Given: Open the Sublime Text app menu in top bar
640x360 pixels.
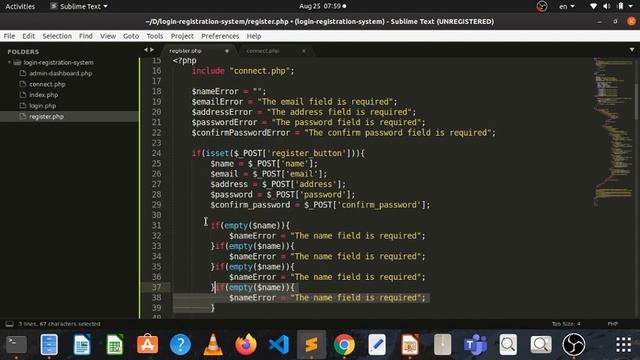Looking at the screenshot, I should click(78, 6).
